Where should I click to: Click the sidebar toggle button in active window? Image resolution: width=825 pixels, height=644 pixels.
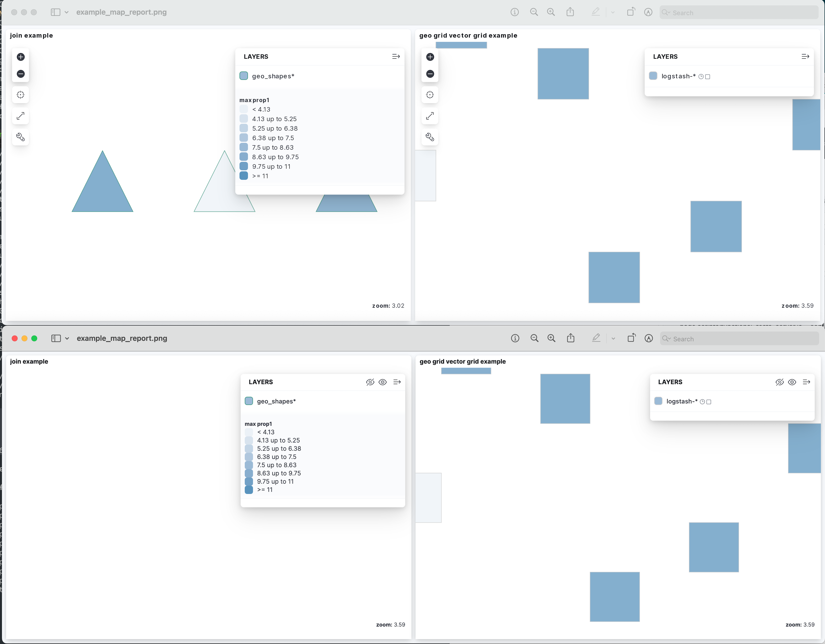pyautogui.click(x=56, y=339)
